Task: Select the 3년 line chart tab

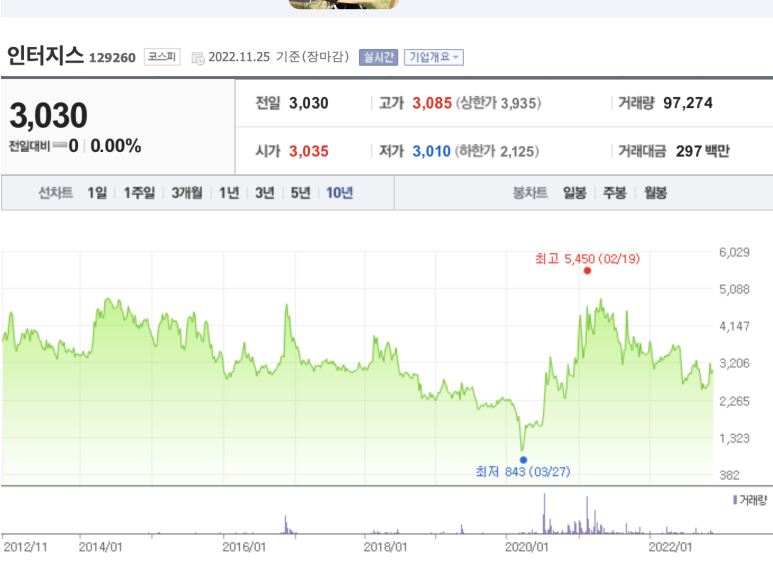Action: [265, 193]
